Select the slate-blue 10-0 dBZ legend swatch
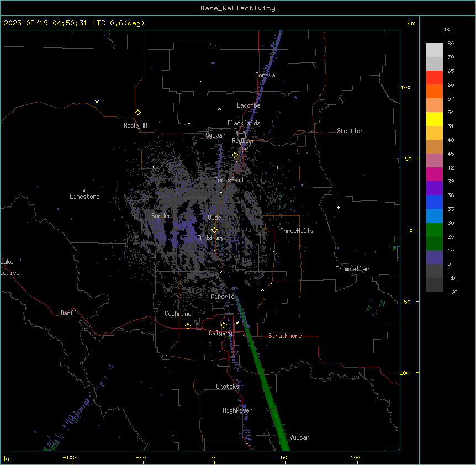 click(434, 257)
